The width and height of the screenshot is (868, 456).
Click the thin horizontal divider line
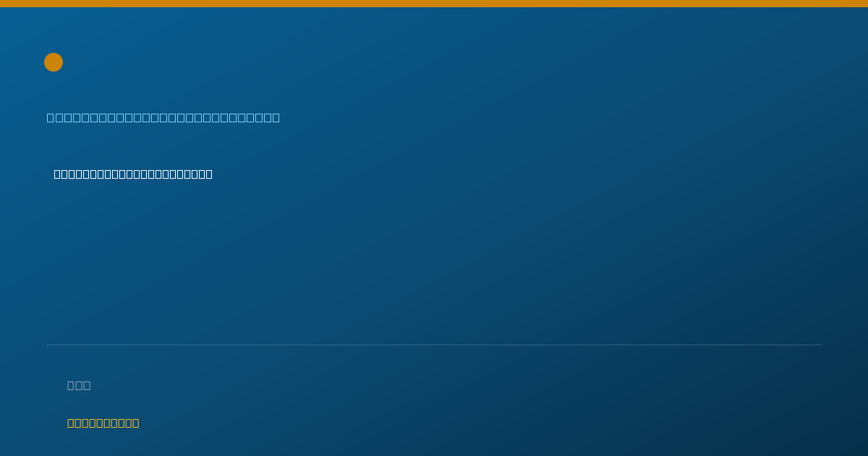[434, 345]
